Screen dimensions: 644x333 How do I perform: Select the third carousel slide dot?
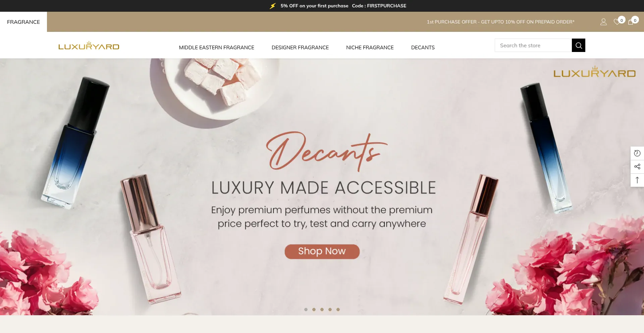pyautogui.click(x=322, y=310)
